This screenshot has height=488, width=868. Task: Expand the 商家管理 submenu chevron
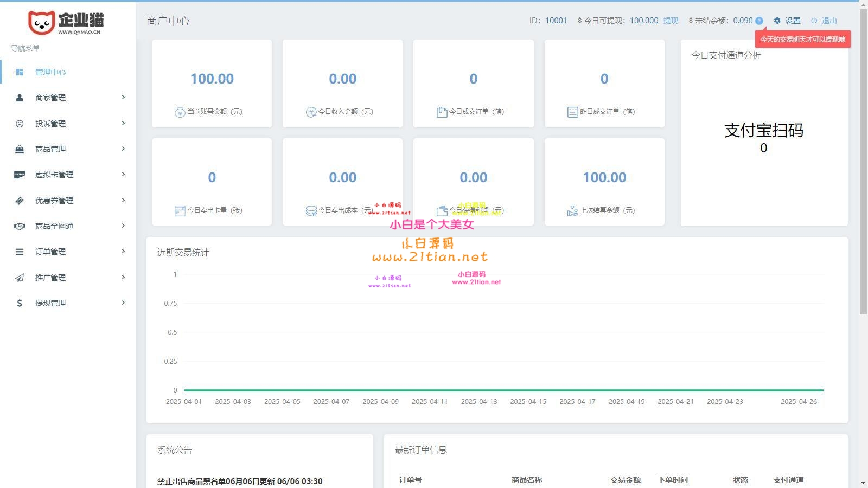coord(124,98)
